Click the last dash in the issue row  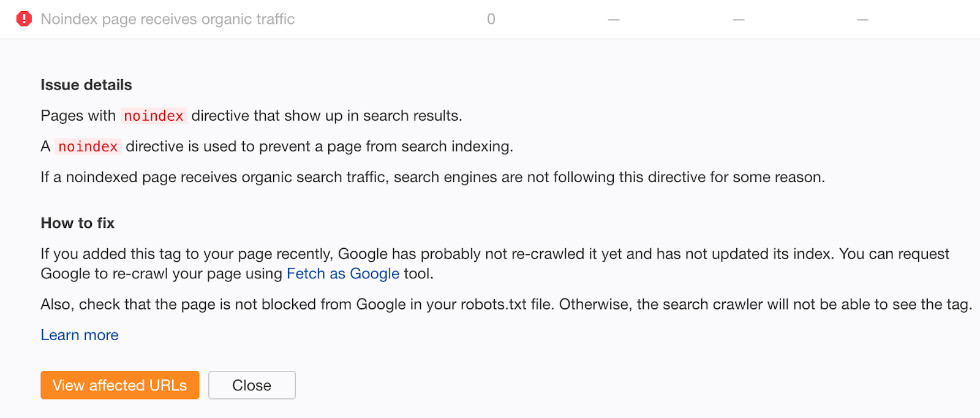(x=862, y=20)
